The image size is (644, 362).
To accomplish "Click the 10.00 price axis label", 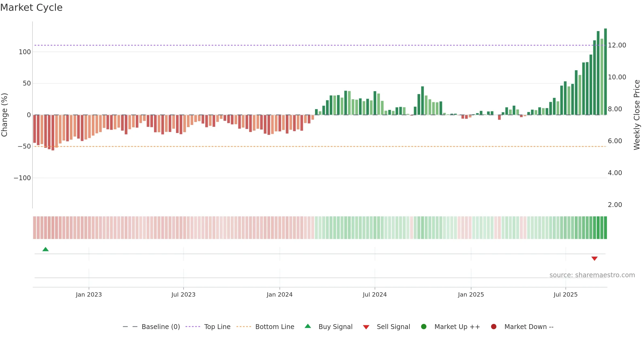I will tap(617, 77).
